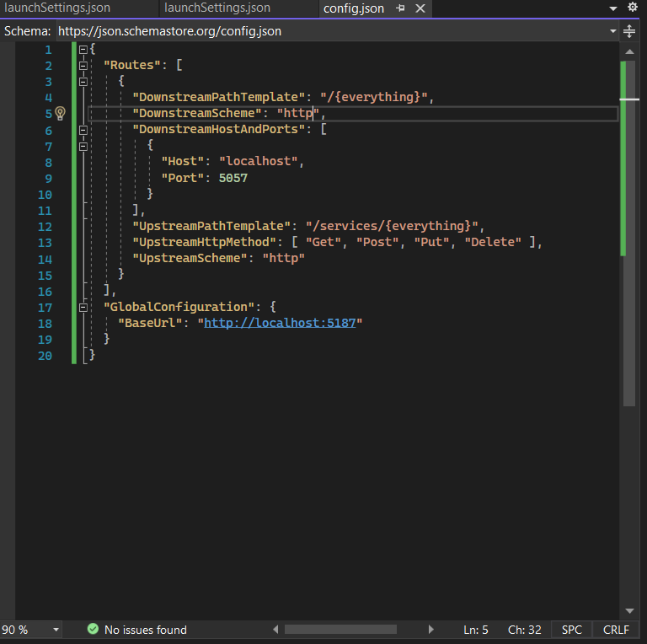
Task: Click the horizontal scrollbar right arrow
Action: [432, 630]
